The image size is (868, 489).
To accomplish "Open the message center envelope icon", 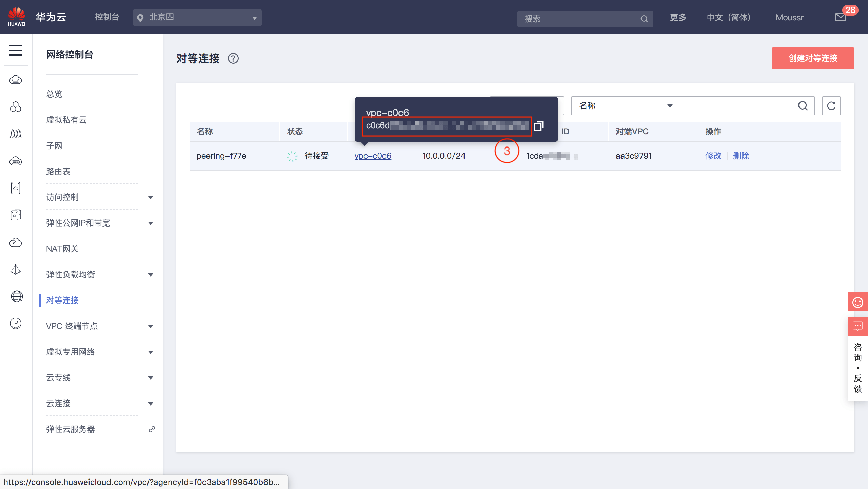I will 840,17.
